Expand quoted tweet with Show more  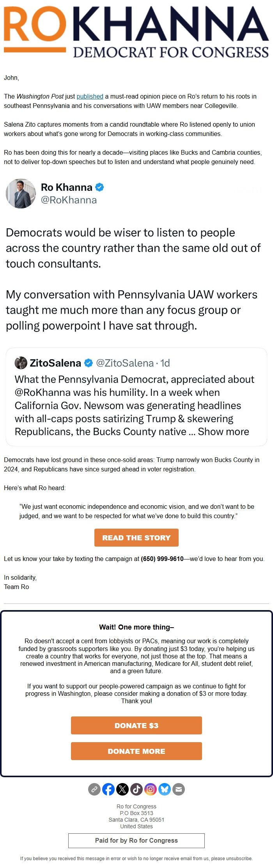223,432
